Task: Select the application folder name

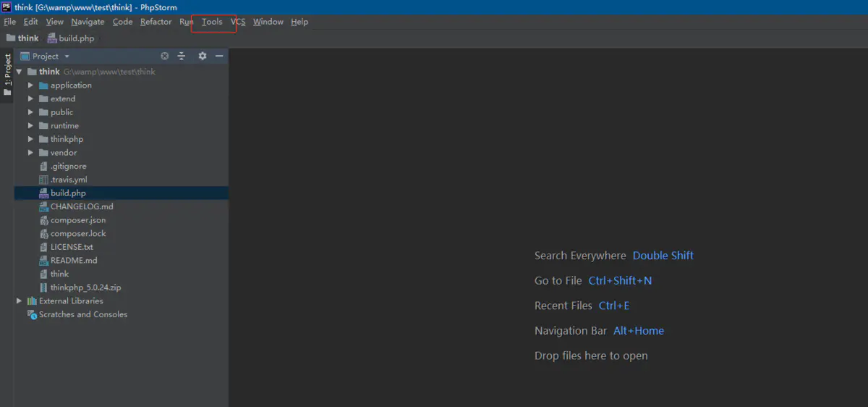Action: [71, 85]
